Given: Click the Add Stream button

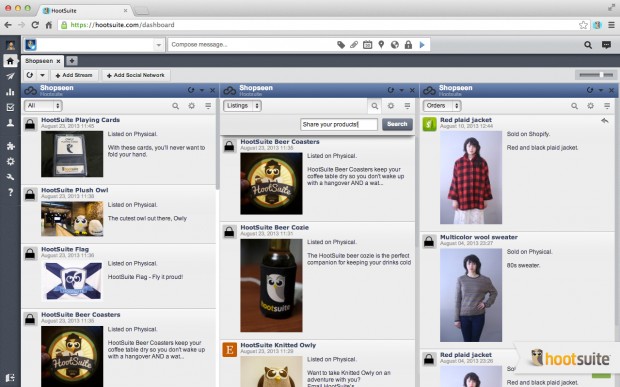Looking at the screenshot, I should tap(74, 75).
